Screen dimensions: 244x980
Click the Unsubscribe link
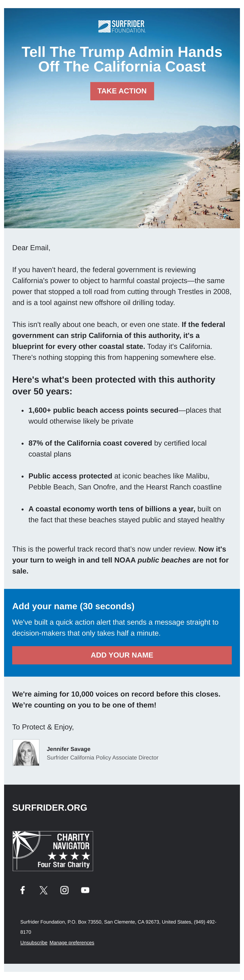point(34,942)
